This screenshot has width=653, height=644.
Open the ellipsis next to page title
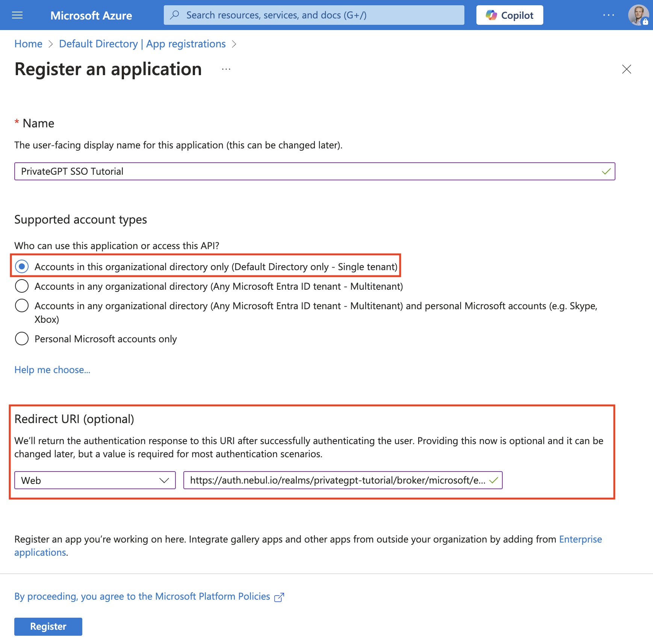[226, 69]
